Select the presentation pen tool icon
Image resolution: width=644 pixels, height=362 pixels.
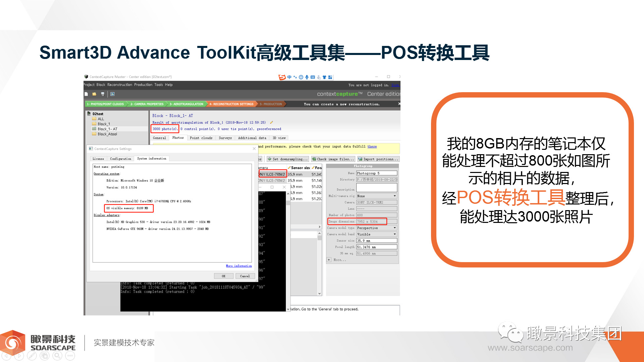pyautogui.click(x=32, y=356)
